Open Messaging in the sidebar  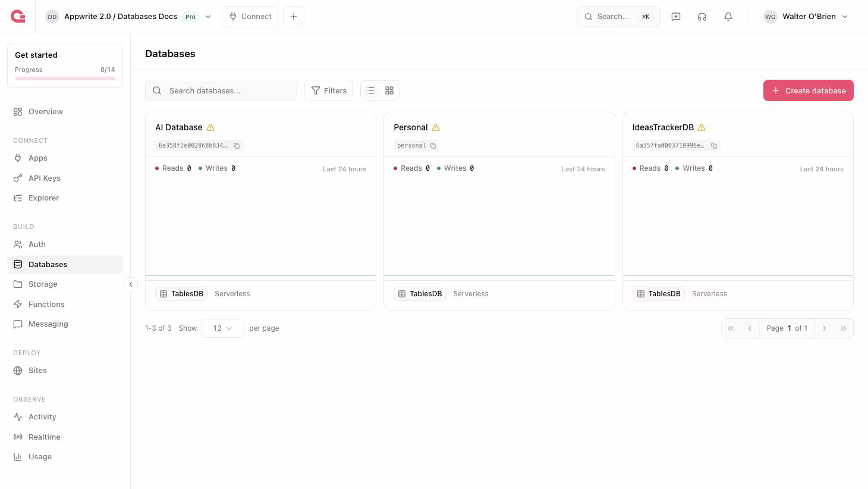pos(65,324)
